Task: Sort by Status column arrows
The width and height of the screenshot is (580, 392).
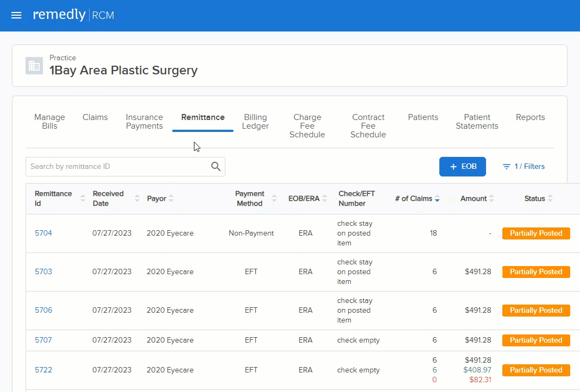Action: coord(550,199)
